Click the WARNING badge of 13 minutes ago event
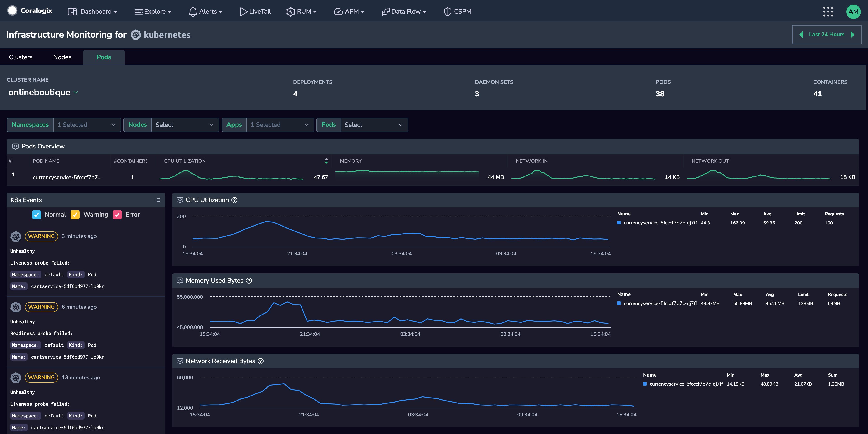Screen dimensions: 868x434 41,378
